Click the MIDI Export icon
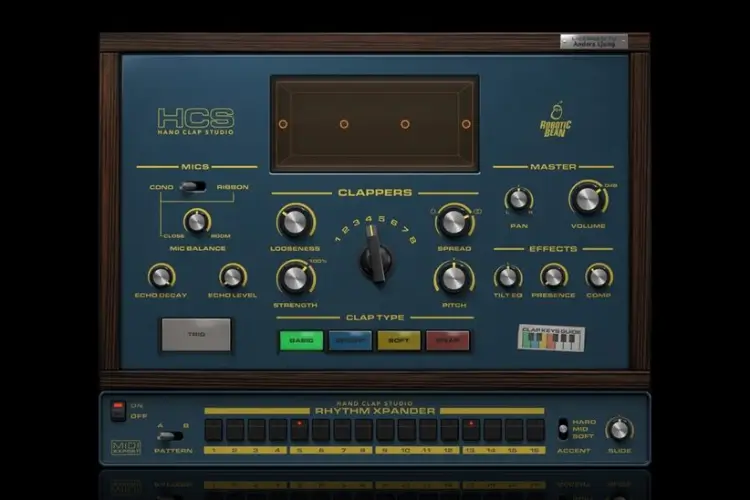 126,447
